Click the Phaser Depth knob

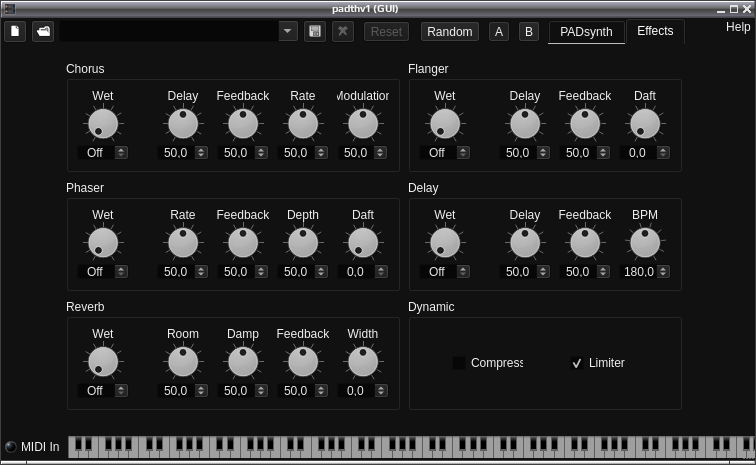click(x=303, y=243)
